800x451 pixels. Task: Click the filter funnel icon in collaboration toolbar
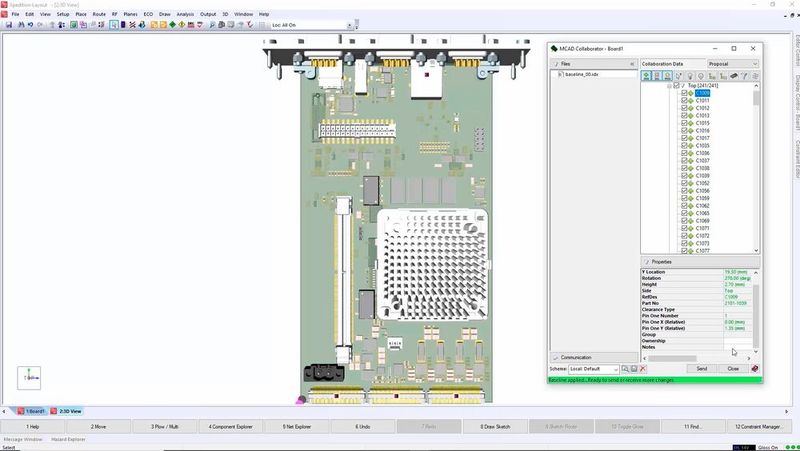tap(745, 76)
